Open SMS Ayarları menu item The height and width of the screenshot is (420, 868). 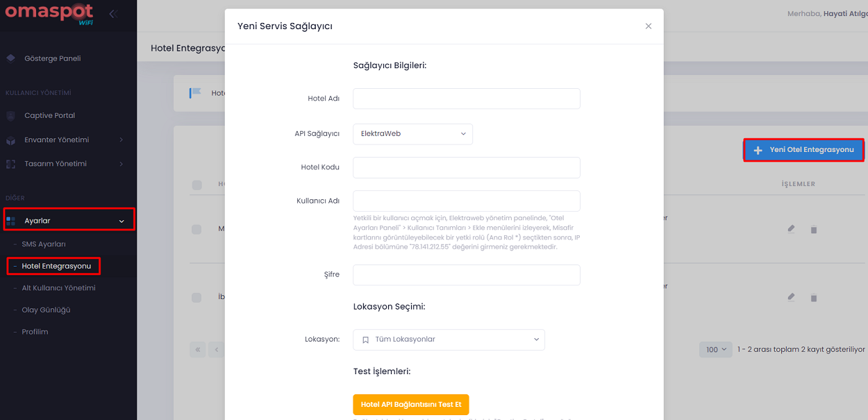click(44, 244)
